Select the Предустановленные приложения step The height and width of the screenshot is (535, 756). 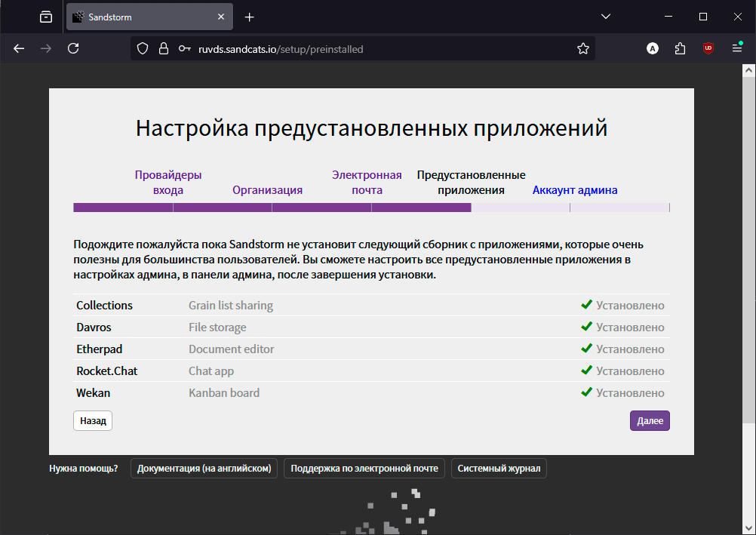pyautogui.click(x=471, y=183)
